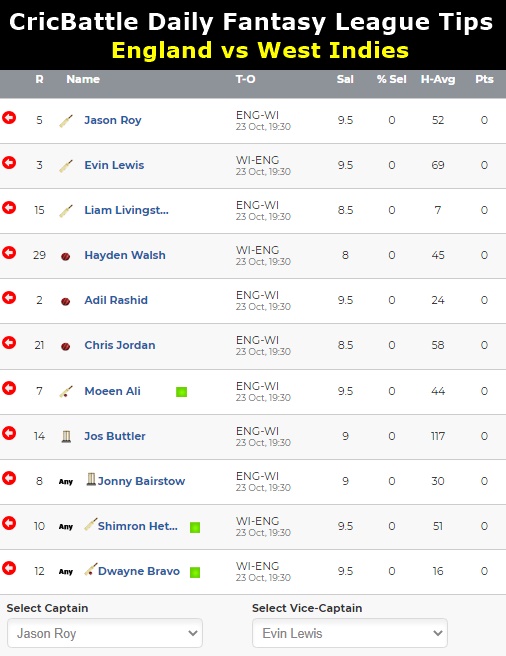Click the red arrow beside Chris Jordan
The width and height of the screenshot is (506, 656).
click(x=9, y=343)
